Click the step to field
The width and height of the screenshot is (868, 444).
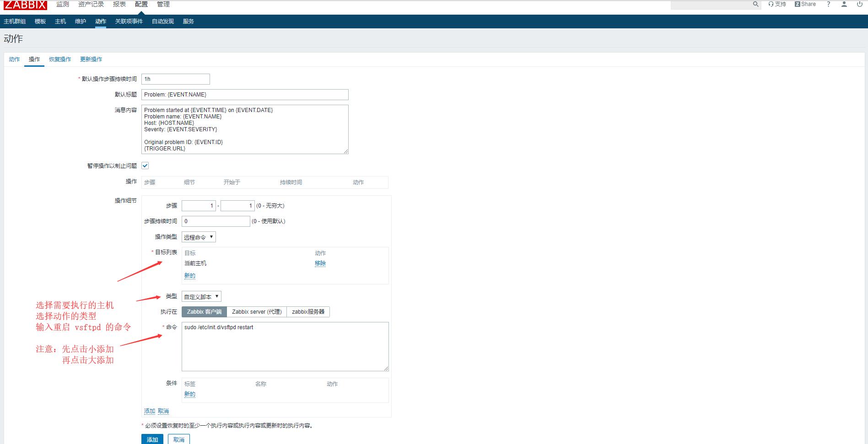(x=237, y=206)
